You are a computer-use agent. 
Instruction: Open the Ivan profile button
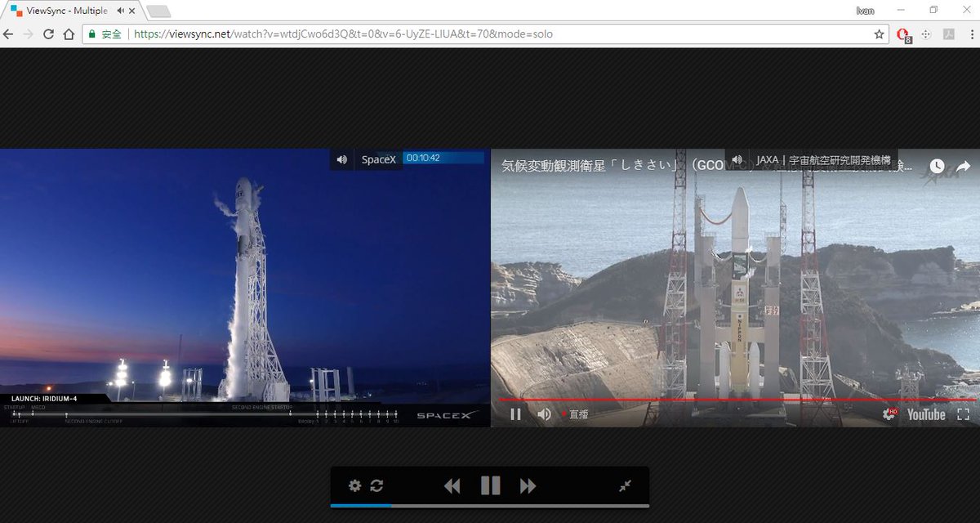point(865,10)
